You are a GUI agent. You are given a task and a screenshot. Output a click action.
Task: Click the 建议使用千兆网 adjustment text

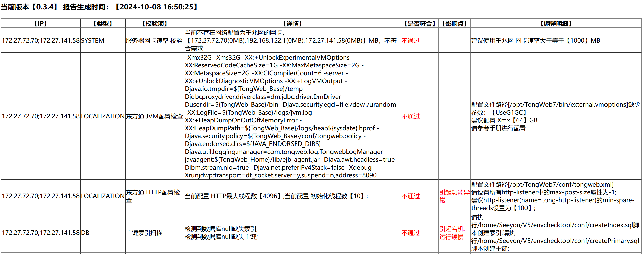click(x=536, y=40)
